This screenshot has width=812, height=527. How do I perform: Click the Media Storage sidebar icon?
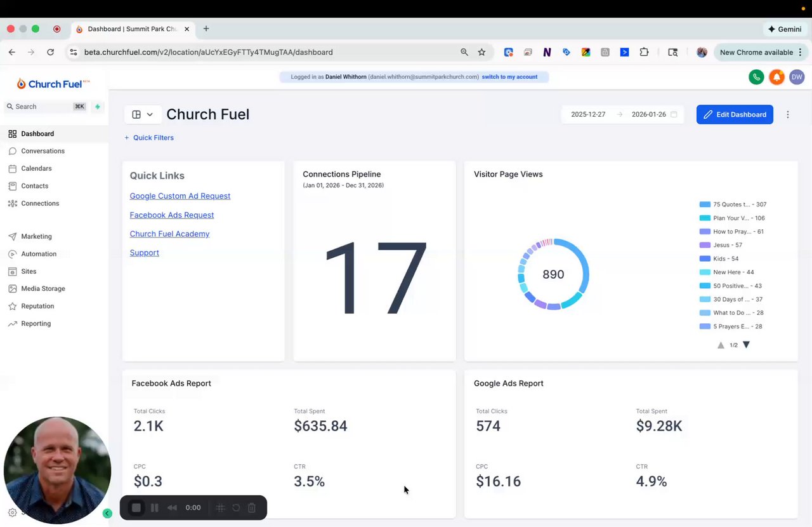(13, 288)
